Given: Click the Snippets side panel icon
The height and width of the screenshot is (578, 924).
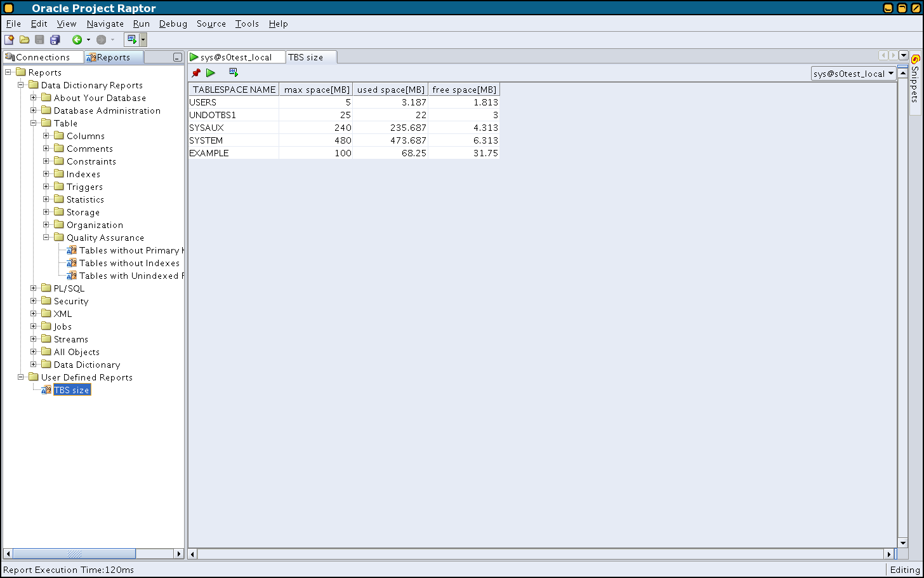Looking at the screenshot, I should [x=915, y=59].
